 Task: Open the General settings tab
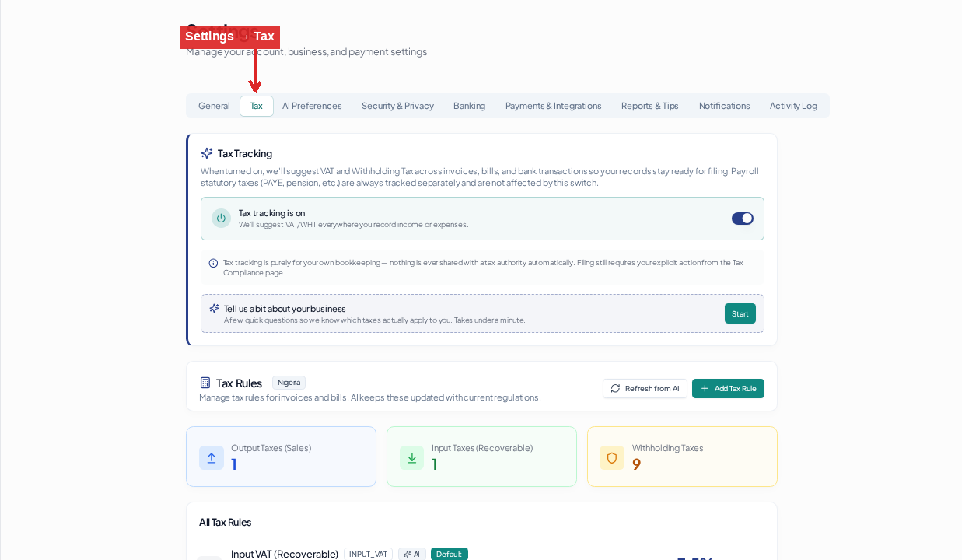point(214,106)
